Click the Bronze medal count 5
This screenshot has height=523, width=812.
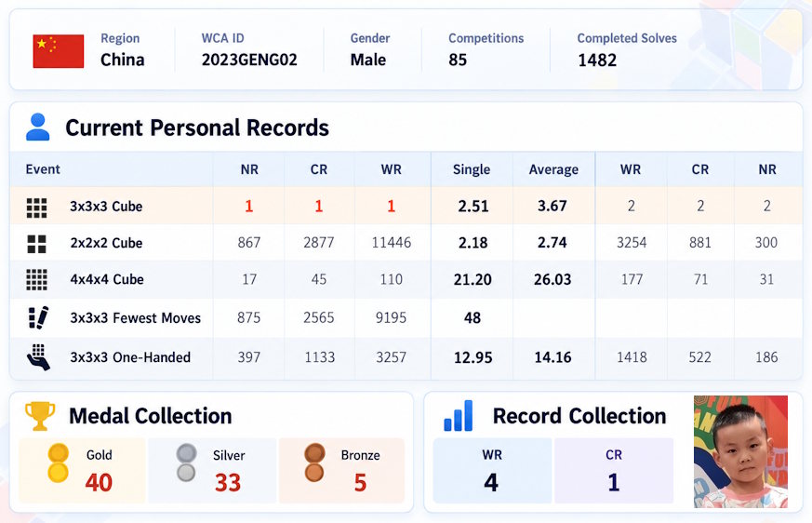tap(361, 483)
